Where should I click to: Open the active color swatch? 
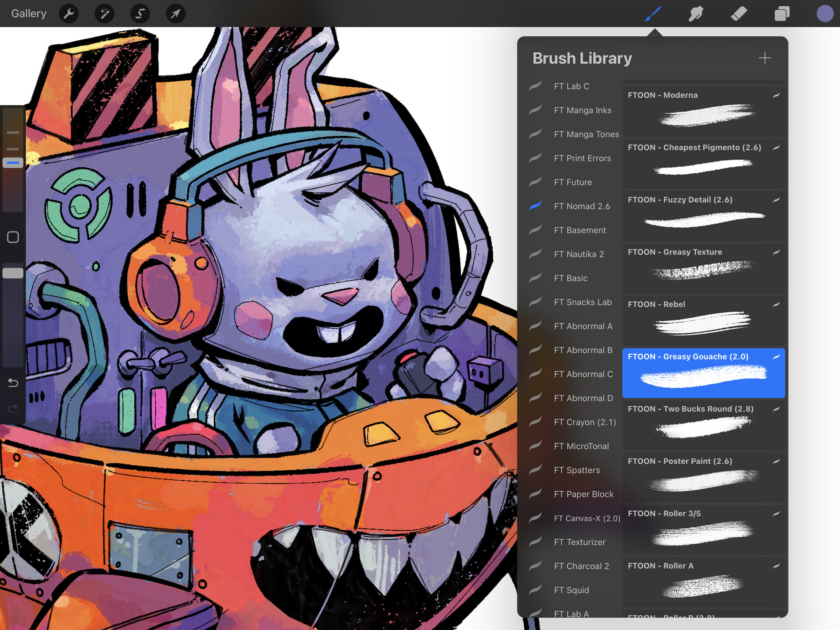[825, 14]
